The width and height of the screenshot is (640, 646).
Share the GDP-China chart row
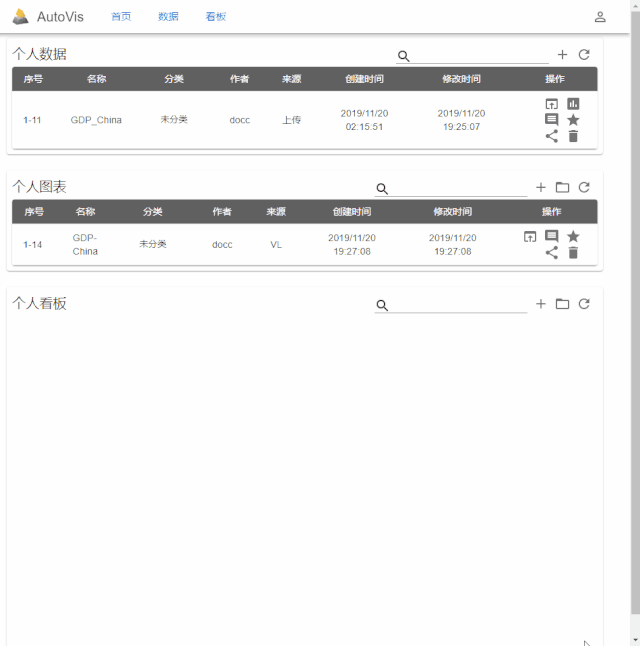point(551,253)
